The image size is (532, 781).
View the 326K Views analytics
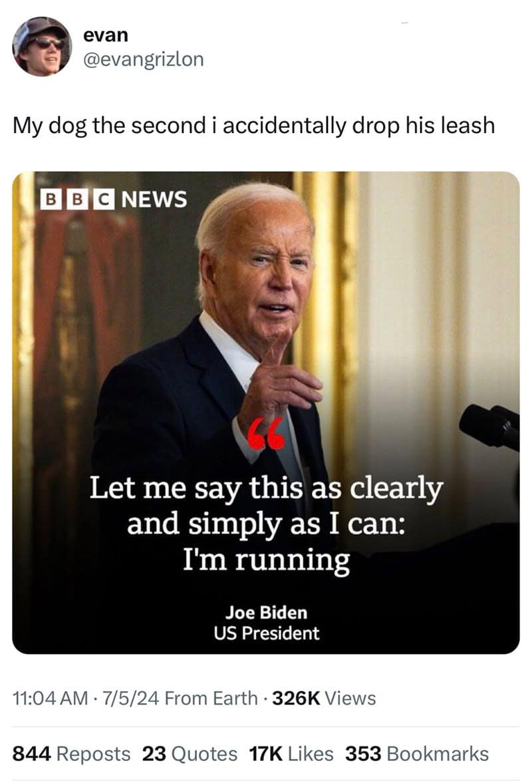click(324, 699)
